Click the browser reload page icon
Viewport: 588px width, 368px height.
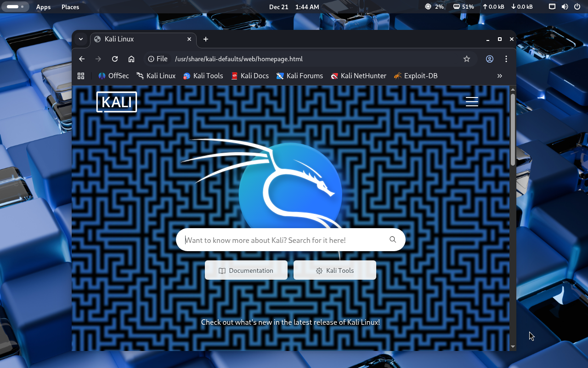click(x=115, y=59)
